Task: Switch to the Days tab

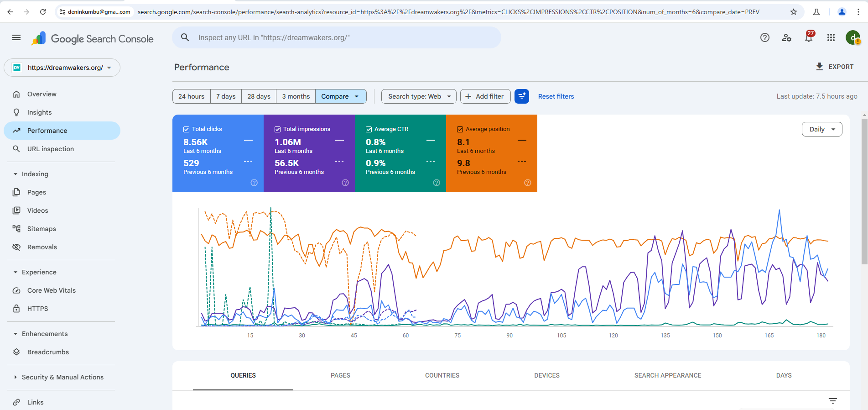Action: coord(784,375)
